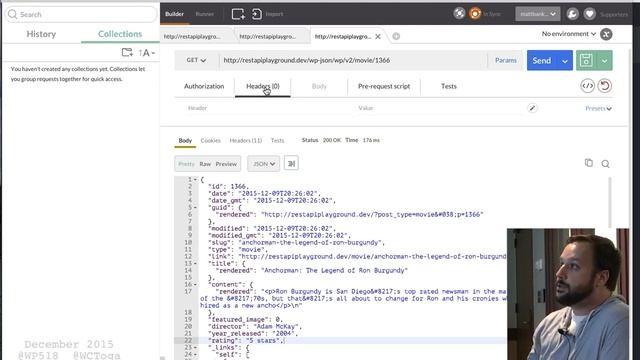Click the reset request icon
Viewport: 640px width, 360px height.
point(604,86)
